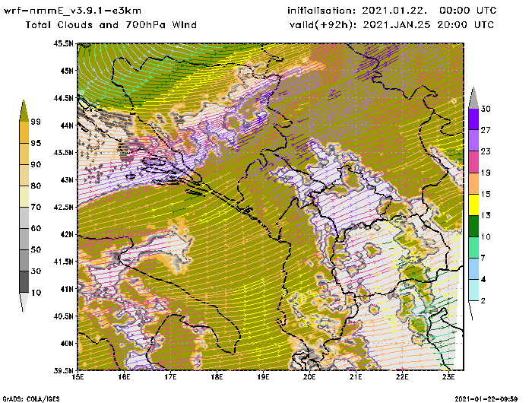Click the 22E longitude axis label
Screen dimensions: 532x403
402,377
